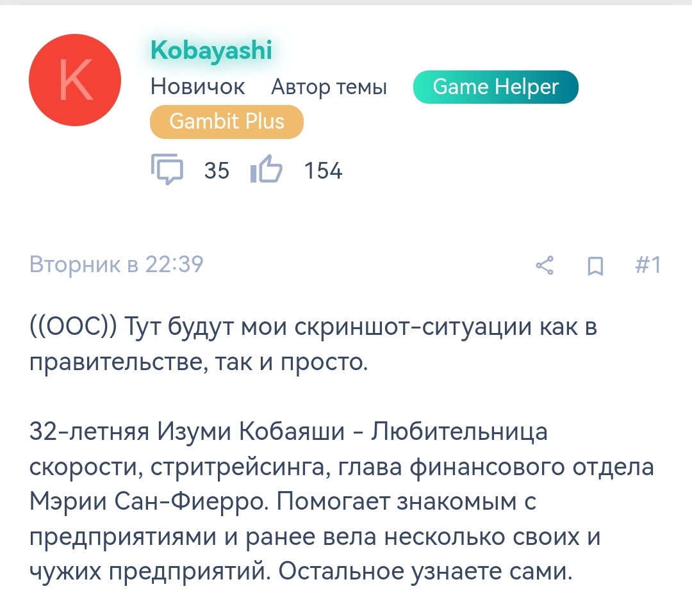Click the Автор темы label

pyautogui.click(x=329, y=87)
